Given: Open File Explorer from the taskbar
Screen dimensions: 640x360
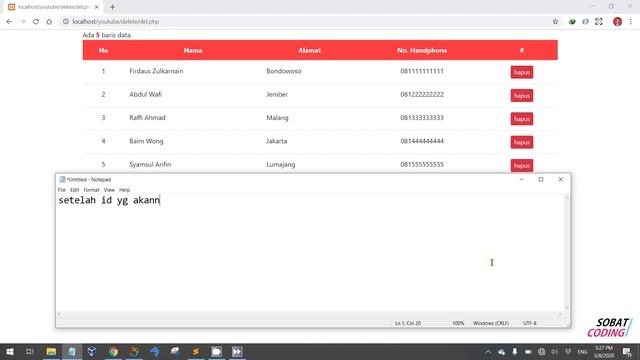Looking at the screenshot, I should tap(51, 351).
